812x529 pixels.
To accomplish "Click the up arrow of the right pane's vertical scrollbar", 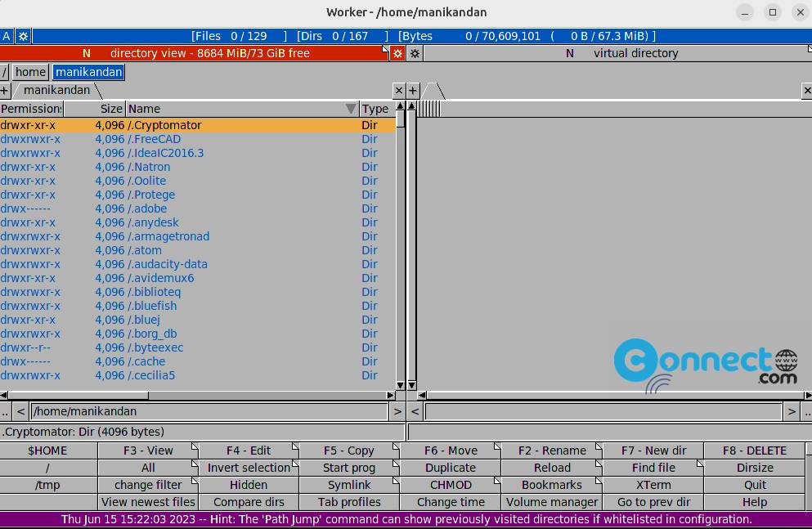I will coord(411,106).
